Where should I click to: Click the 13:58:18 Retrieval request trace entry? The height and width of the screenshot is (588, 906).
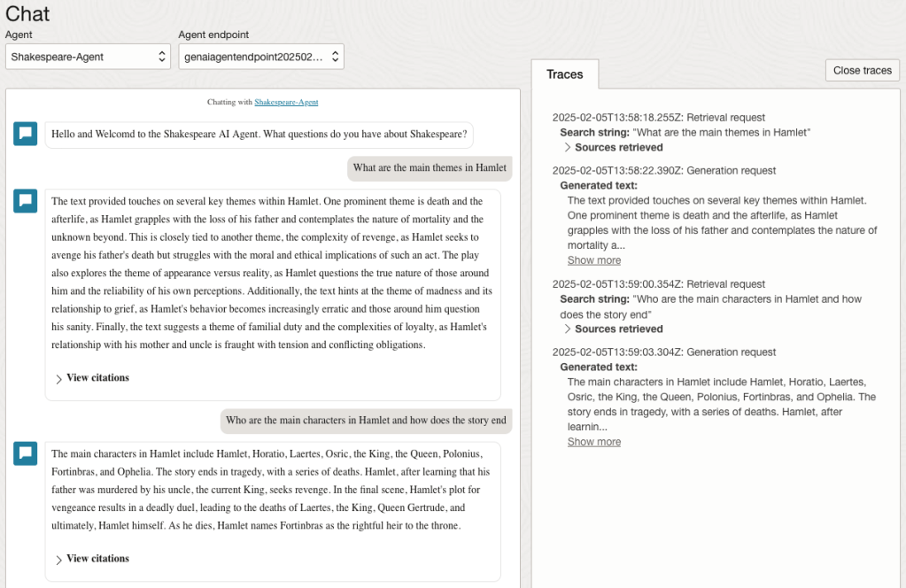[658, 118]
